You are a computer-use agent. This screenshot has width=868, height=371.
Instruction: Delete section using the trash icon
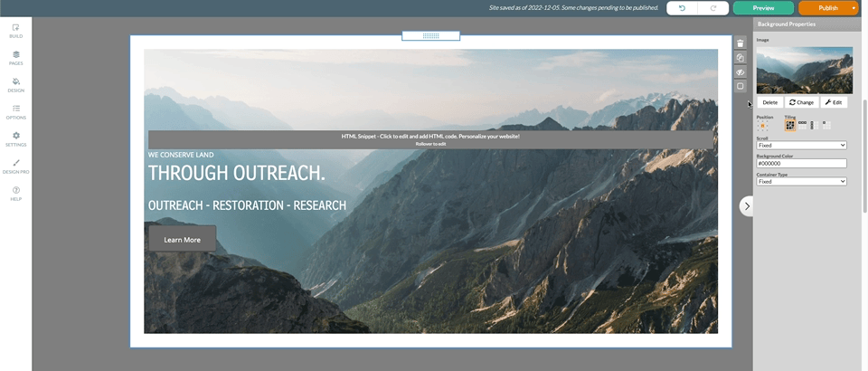(x=741, y=43)
